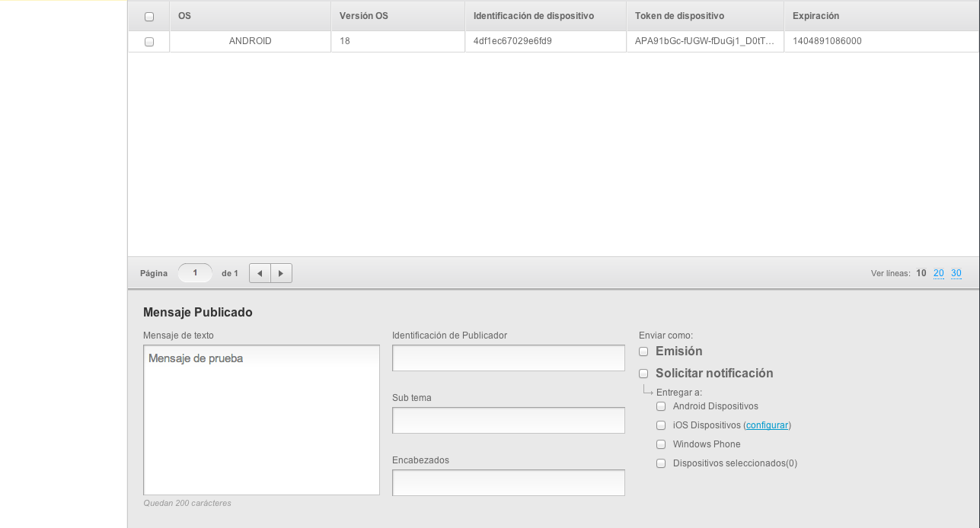This screenshot has height=528, width=980.
Task: Select 10 lines per page
Action: (x=921, y=273)
